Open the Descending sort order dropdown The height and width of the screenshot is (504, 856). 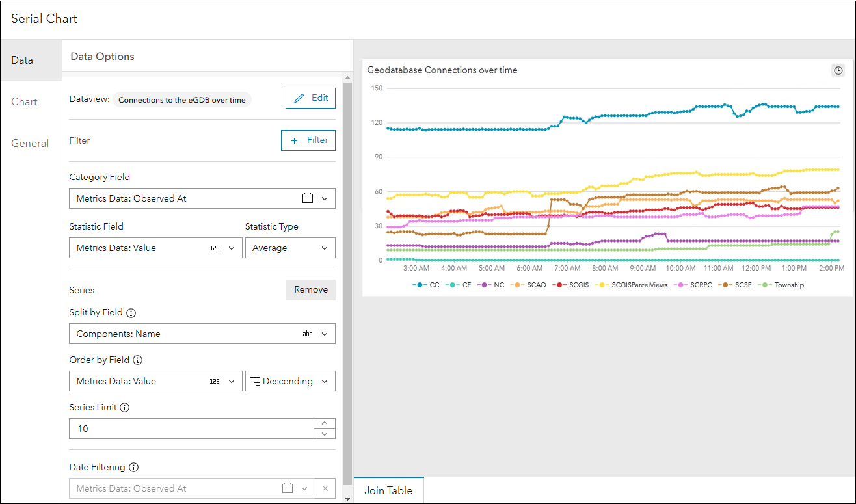[x=290, y=381]
